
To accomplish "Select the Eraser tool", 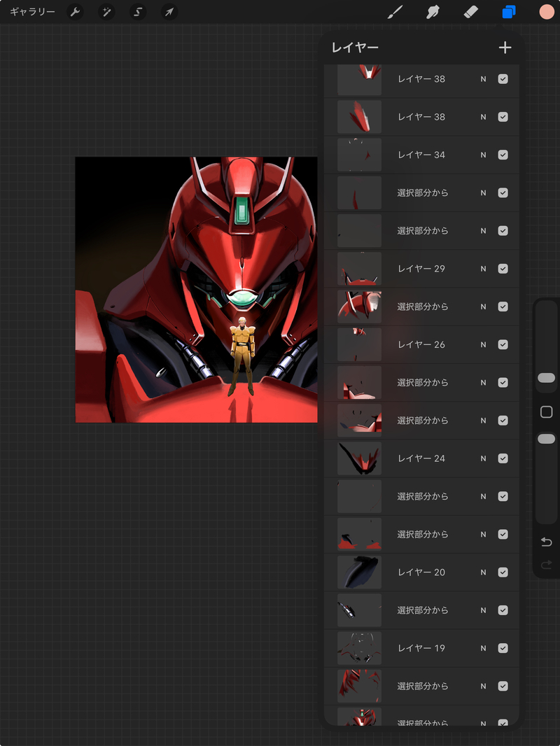I will tap(470, 12).
